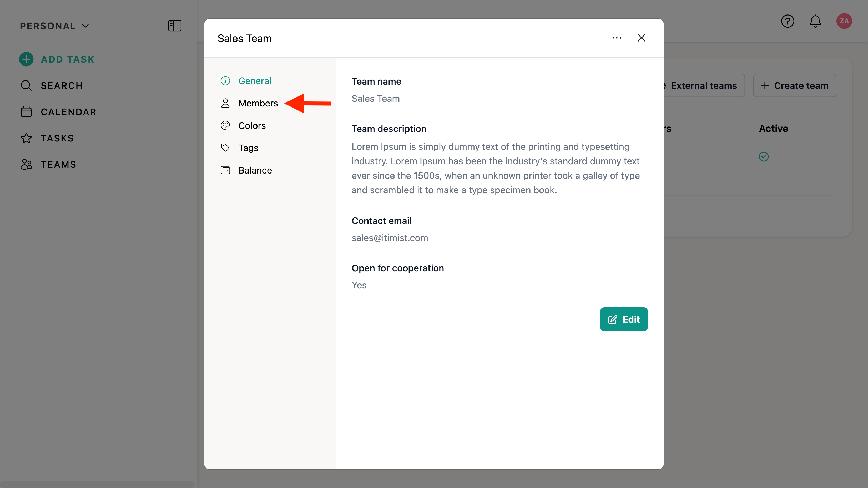Expand the Personal workspace dropdown

[x=54, y=26]
